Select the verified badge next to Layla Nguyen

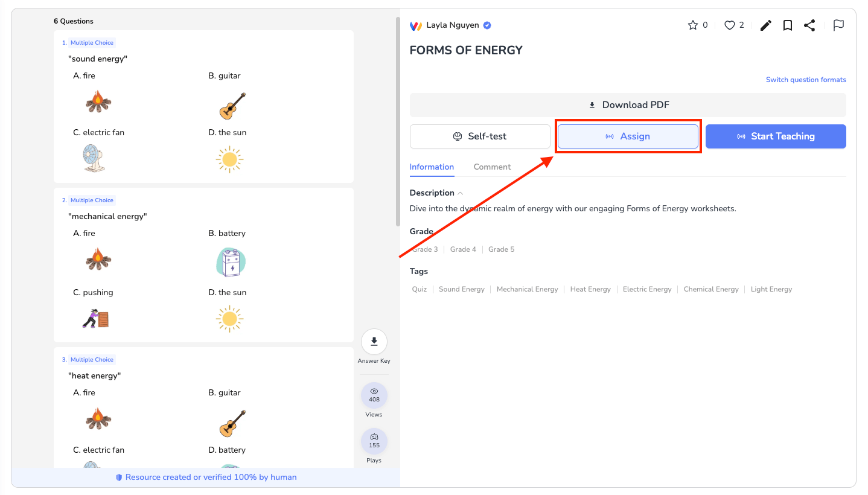point(487,25)
